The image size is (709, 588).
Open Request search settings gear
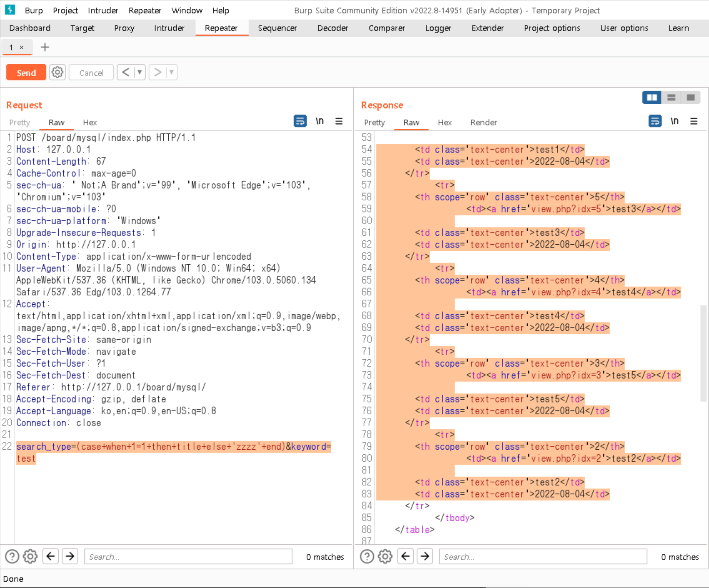pyautogui.click(x=30, y=556)
